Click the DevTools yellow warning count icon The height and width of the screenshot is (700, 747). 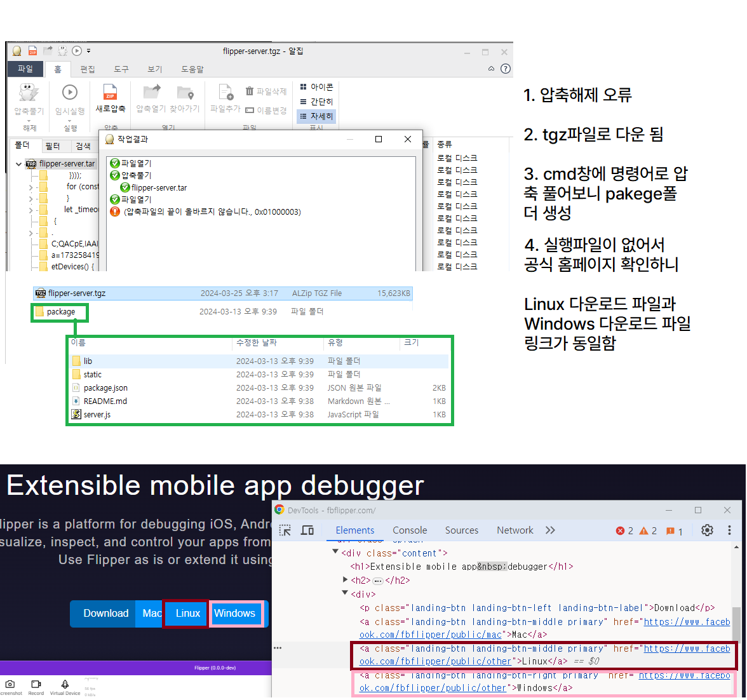(643, 531)
